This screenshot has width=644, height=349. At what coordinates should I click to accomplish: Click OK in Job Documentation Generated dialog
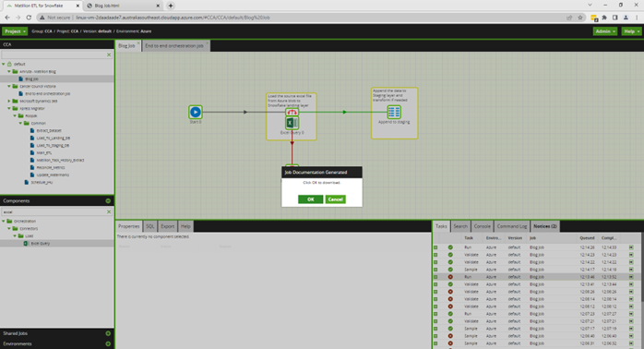(x=310, y=199)
